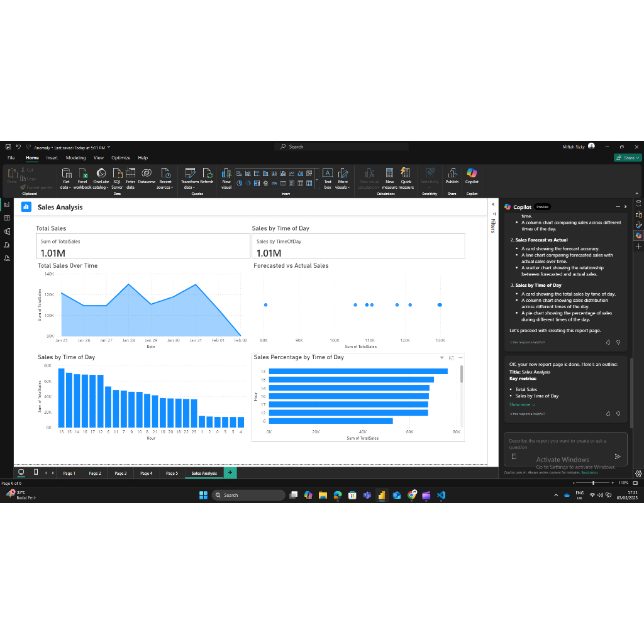Open More visuals dropdown
The height and width of the screenshot is (644, 644).
343,178
